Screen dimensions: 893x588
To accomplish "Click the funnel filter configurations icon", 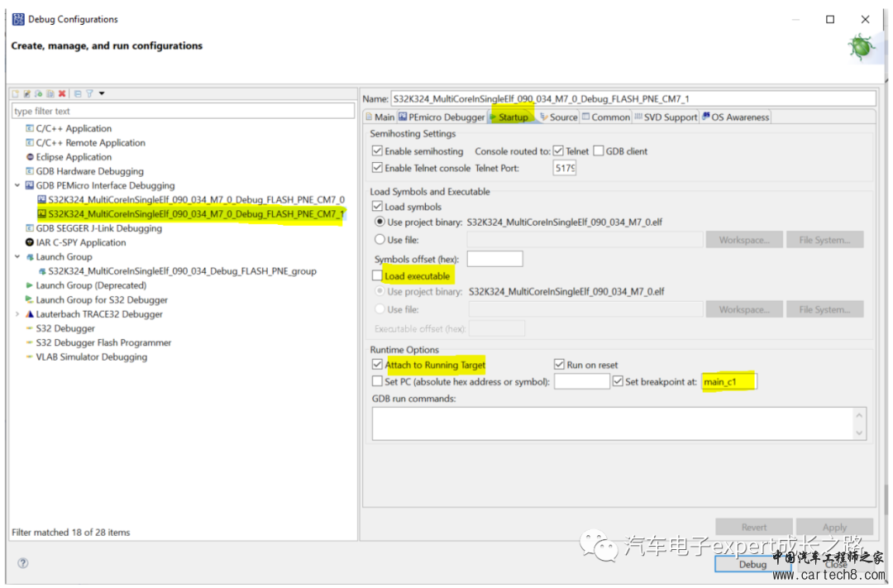I will click(89, 93).
